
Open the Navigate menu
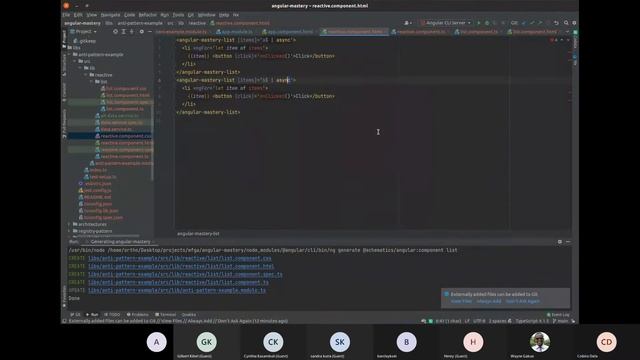[x=110, y=15]
